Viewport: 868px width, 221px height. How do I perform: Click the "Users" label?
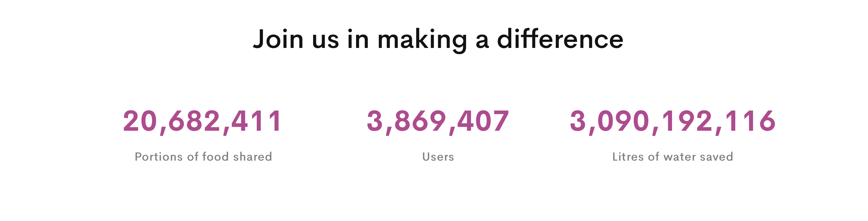tap(438, 157)
